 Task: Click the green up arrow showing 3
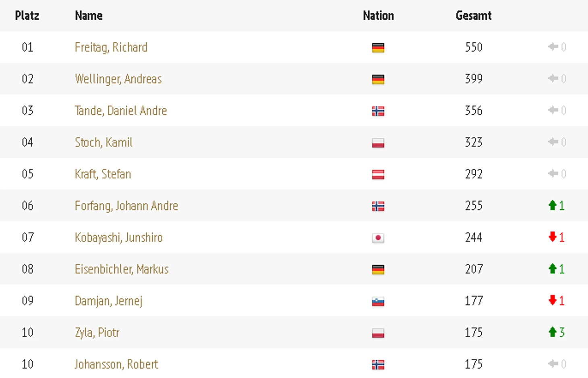tap(553, 332)
